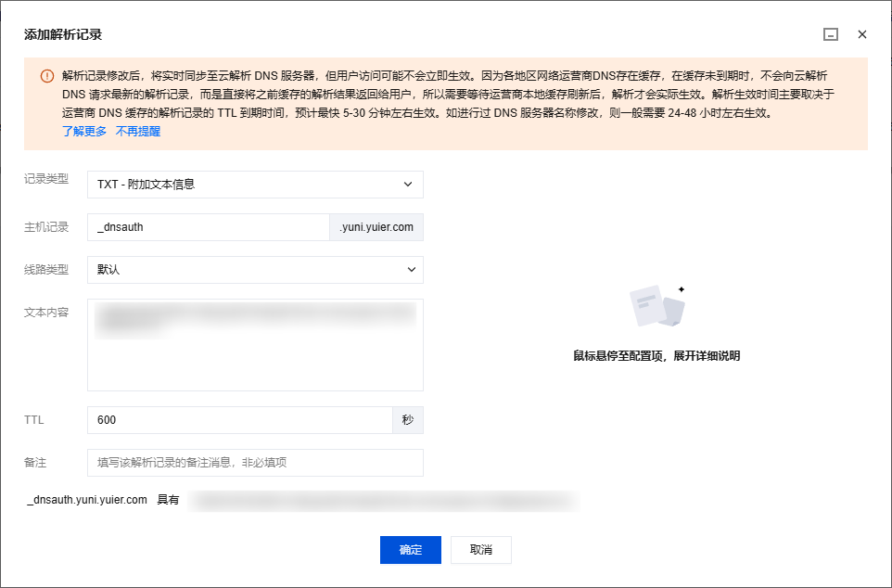
Task: Minimize the add record dialog
Action: (x=831, y=34)
